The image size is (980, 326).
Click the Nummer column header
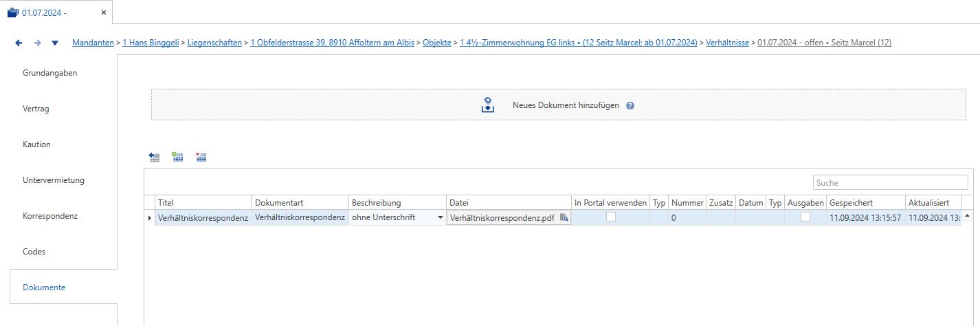687,203
